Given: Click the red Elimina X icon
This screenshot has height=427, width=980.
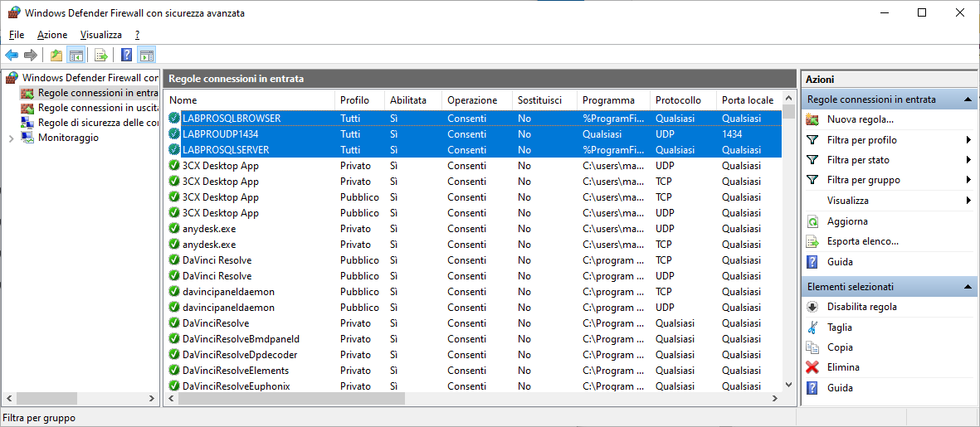Looking at the screenshot, I should point(812,367).
